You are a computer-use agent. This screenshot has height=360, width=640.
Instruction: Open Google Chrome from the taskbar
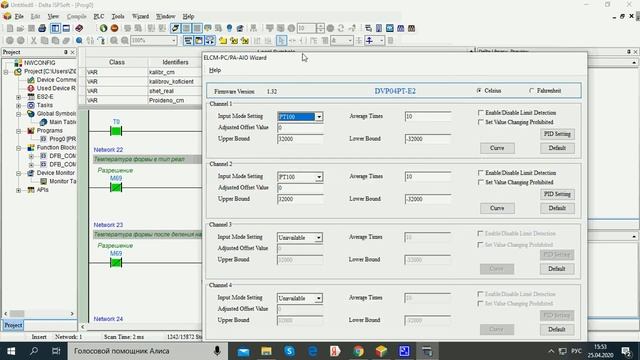pos(358,351)
